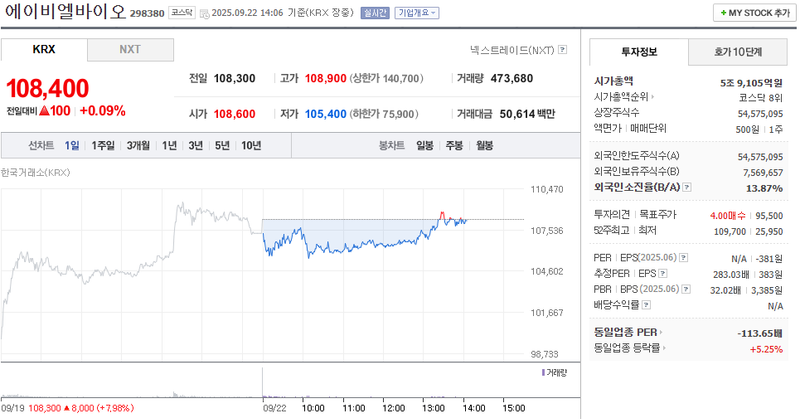Open the help icon beside 외국인소진율(B/A)
The width and height of the screenshot is (800, 419).
[687, 187]
